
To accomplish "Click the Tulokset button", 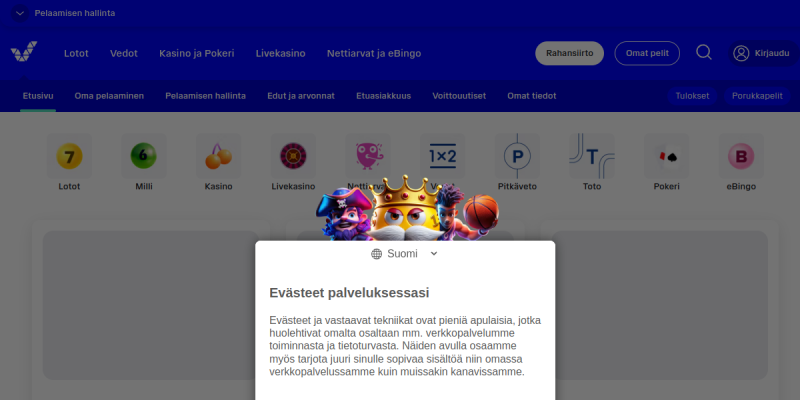I will [692, 96].
